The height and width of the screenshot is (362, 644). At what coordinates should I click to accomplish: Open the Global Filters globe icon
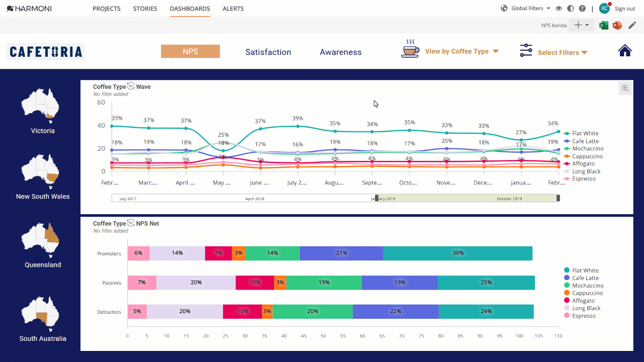point(504,9)
